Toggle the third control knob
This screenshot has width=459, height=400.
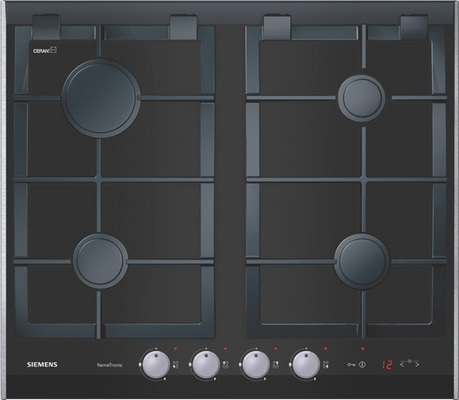tap(256, 364)
